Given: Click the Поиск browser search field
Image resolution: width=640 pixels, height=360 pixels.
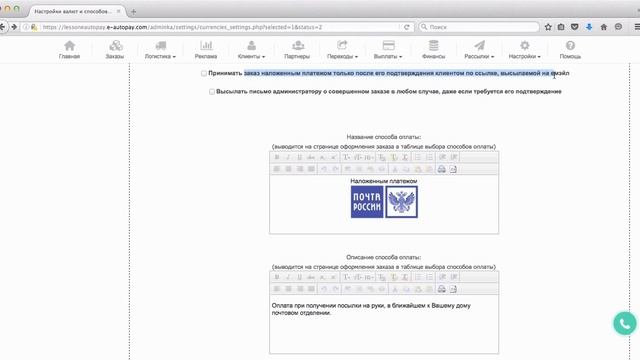Looking at the screenshot, I should 478,27.
